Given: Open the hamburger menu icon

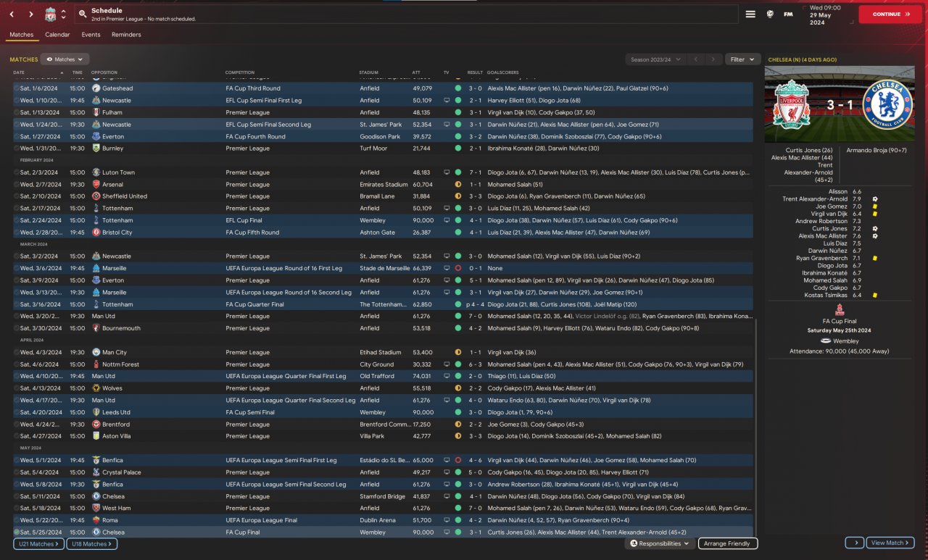Looking at the screenshot, I should pos(750,14).
